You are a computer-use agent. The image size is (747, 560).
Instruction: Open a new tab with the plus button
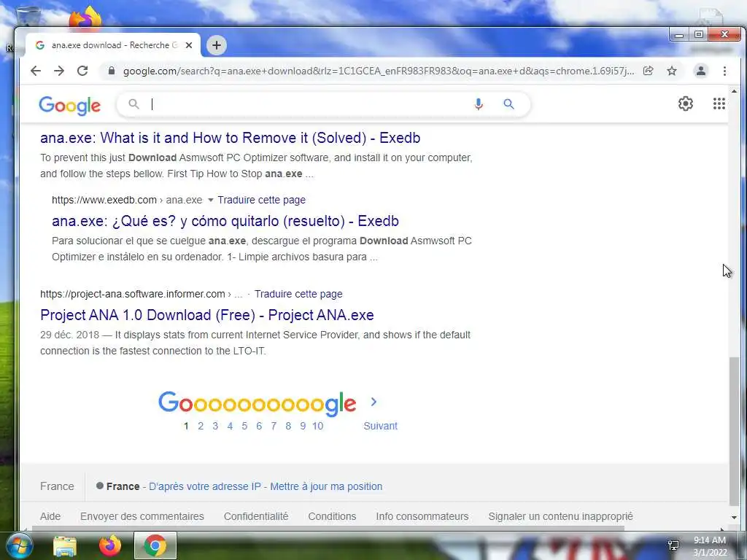point(216,45)
